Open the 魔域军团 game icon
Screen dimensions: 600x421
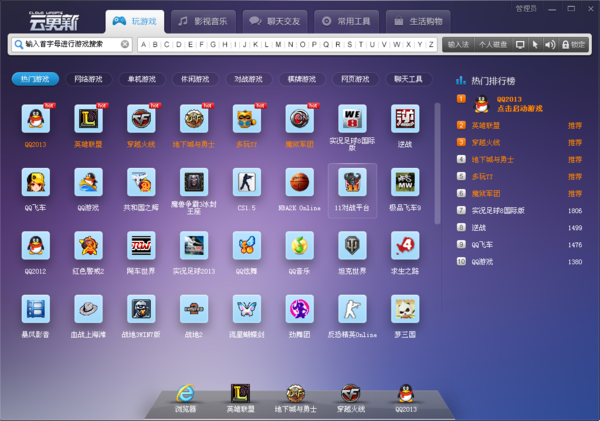(300, 119)
